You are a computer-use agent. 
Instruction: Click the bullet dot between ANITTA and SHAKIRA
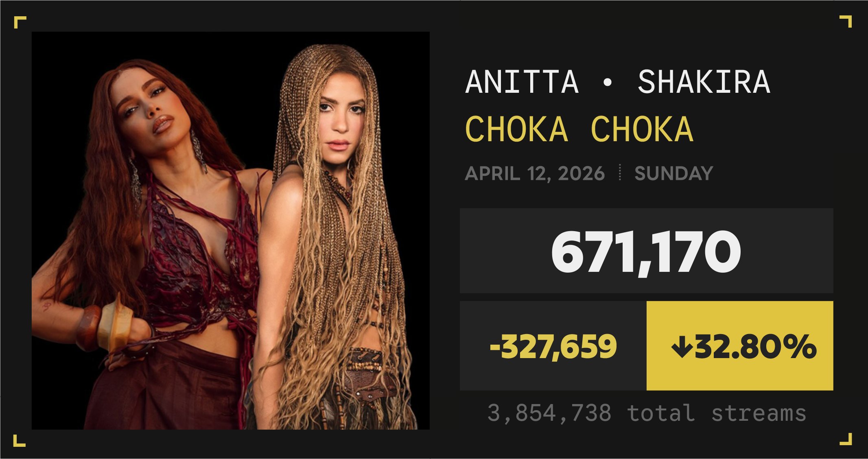coord(608,83)
